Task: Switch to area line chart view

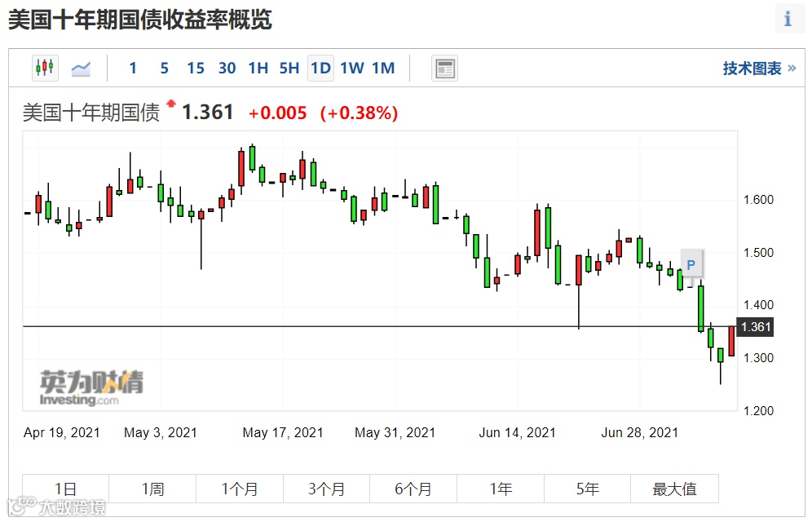Action: click(x=81, y=69)
